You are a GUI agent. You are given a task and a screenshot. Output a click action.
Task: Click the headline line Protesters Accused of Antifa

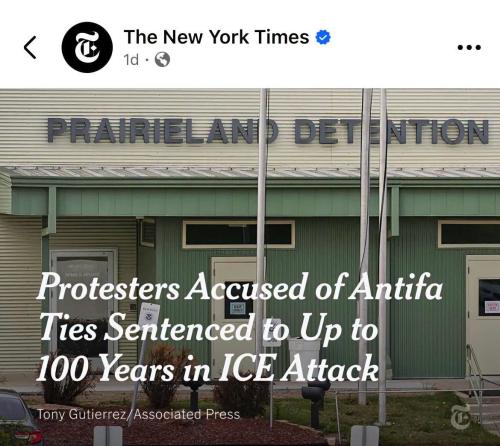[x=240, y=287]
